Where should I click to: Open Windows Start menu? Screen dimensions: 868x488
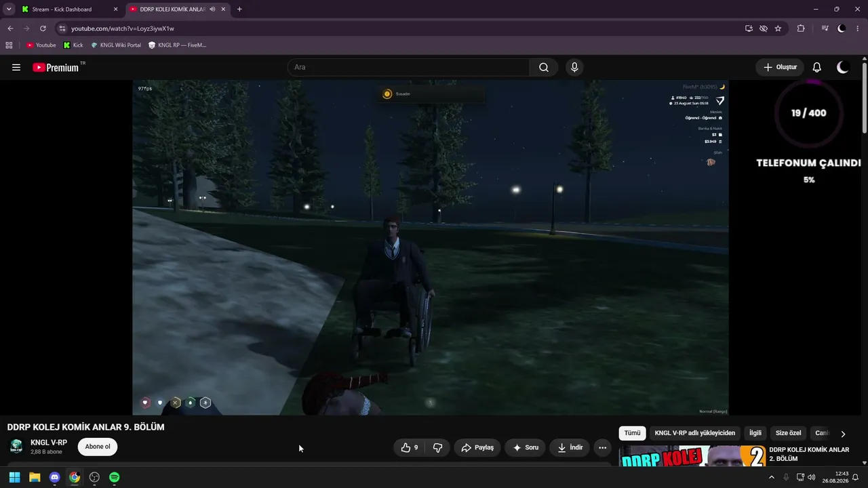click(14, 477)
